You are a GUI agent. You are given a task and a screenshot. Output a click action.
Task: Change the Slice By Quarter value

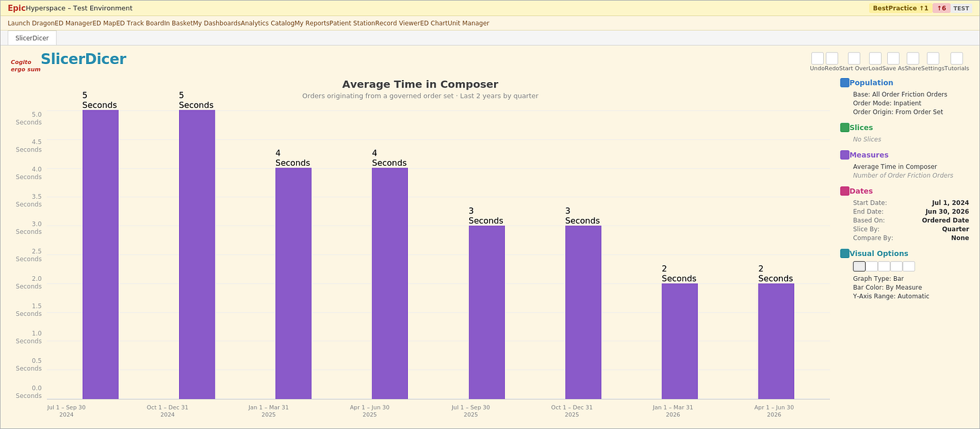pos(956,229)
